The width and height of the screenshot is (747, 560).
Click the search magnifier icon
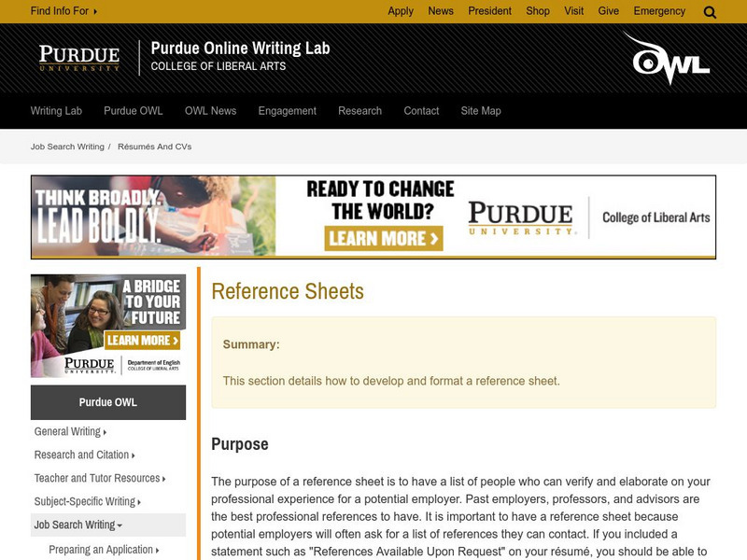pos(710,12)
